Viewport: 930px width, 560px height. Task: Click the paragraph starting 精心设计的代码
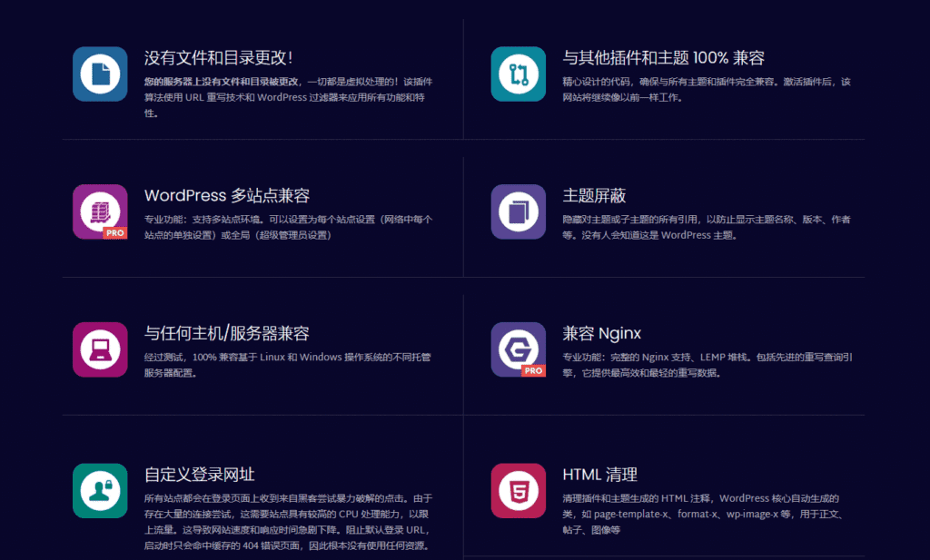click(x=707, y=90)
